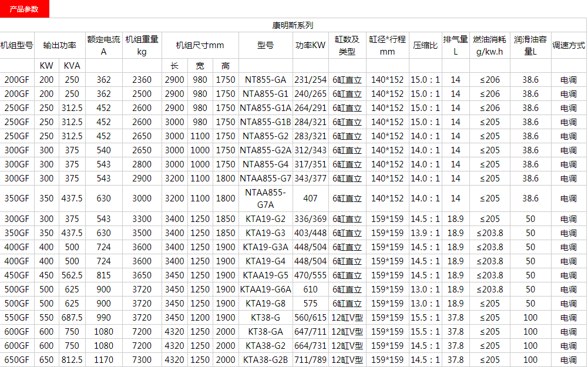Click the unit weight 3300
This screenshot has width=588, height=367.
(x=142, y=219)
